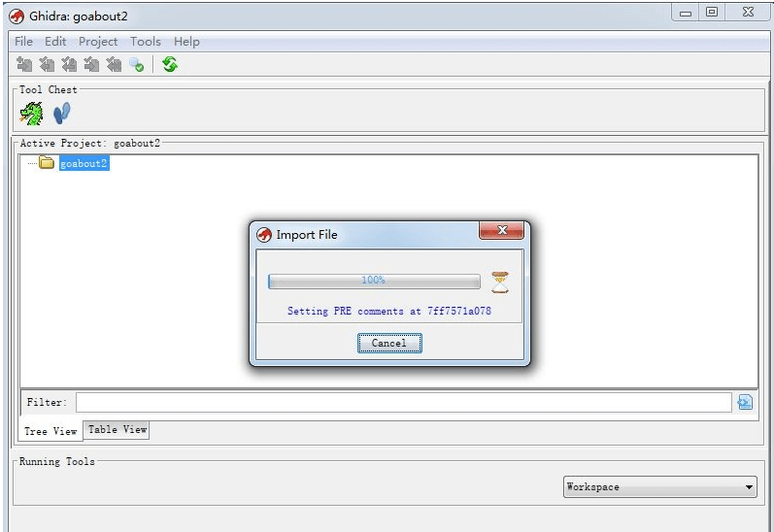Click the Check In file toolbar icon
Screen dimensions: 774x532
point(91,65)
